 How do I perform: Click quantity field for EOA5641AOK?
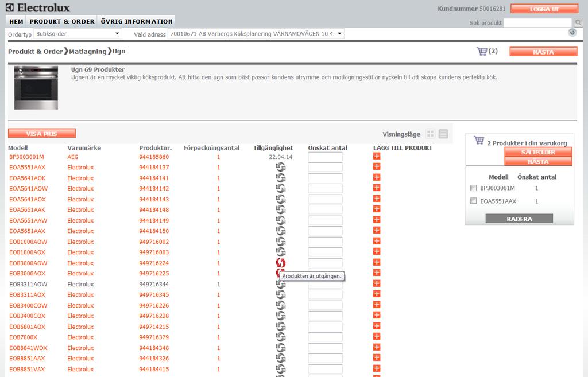pos(325,178)
